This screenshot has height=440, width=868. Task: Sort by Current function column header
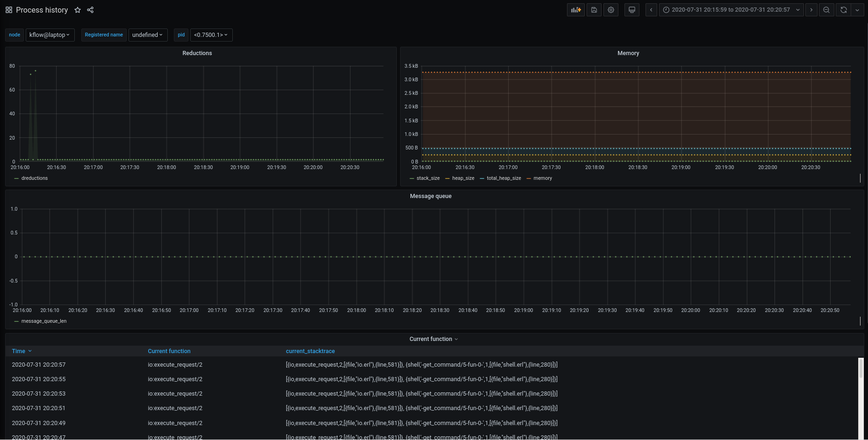169,351
